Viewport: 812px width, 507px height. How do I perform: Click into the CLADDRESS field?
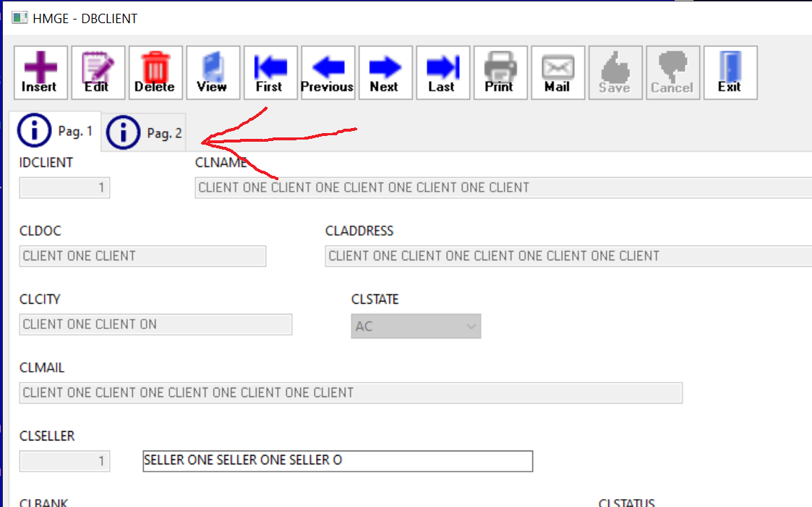[568, 256]
